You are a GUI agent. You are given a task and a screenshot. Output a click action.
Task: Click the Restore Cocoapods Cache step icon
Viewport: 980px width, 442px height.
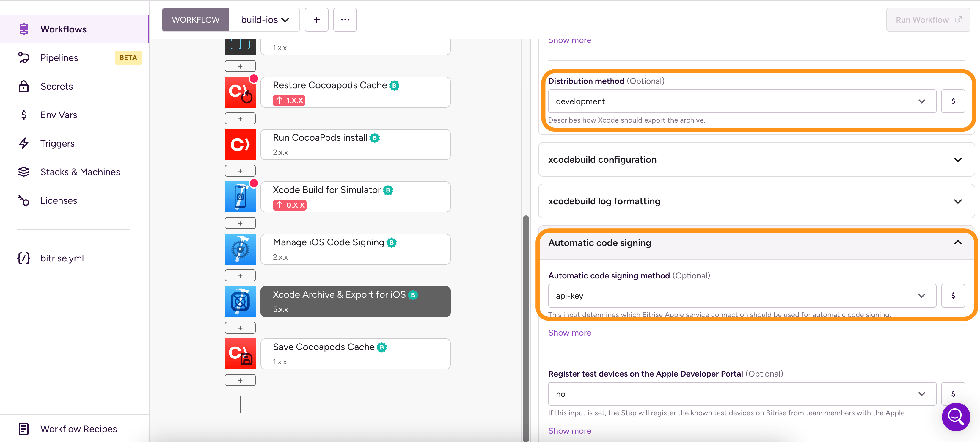pos(240,93)
